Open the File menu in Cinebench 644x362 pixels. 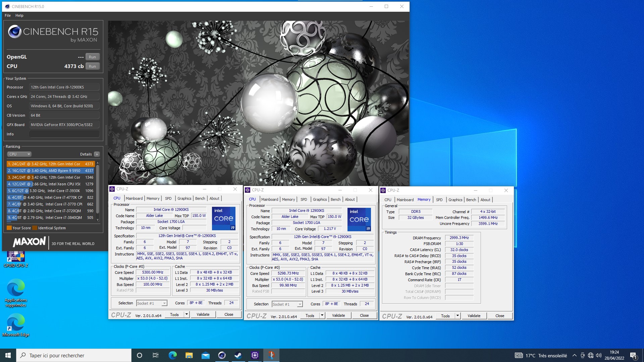point(8,15)
